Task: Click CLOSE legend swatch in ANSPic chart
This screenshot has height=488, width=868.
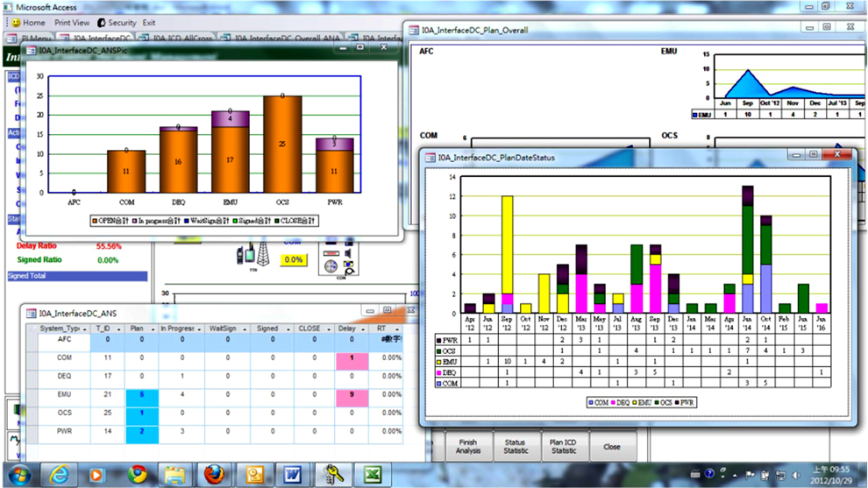Action: click(x=277, y=221)
